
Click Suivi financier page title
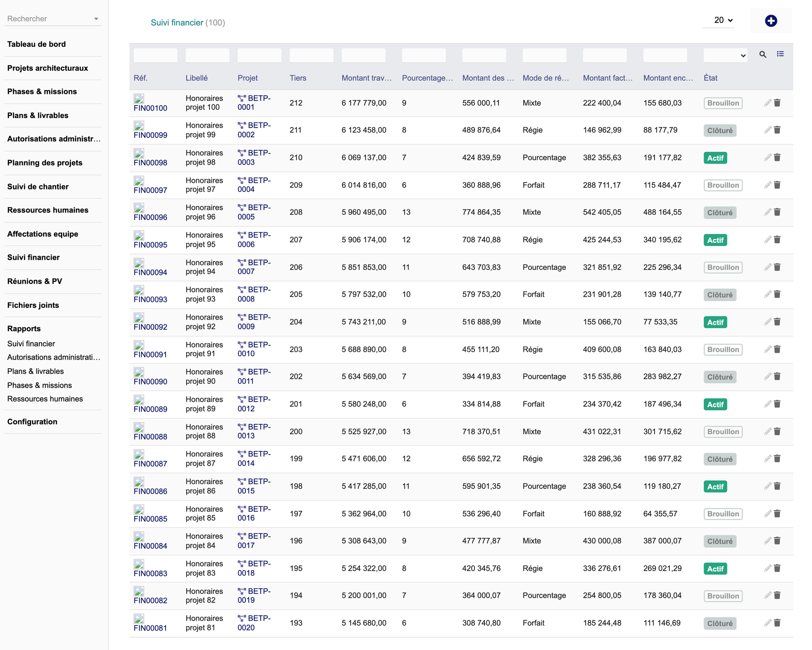tap(177, 23)
